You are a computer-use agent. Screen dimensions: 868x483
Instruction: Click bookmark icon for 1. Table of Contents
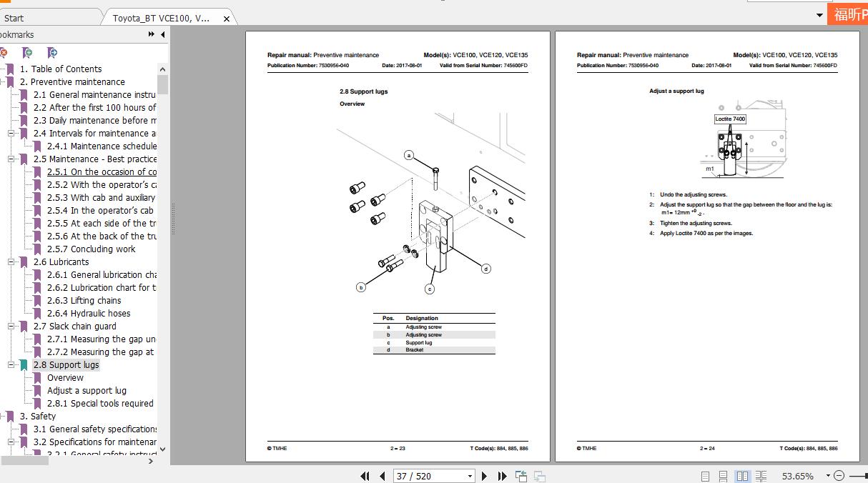[10, 69]
